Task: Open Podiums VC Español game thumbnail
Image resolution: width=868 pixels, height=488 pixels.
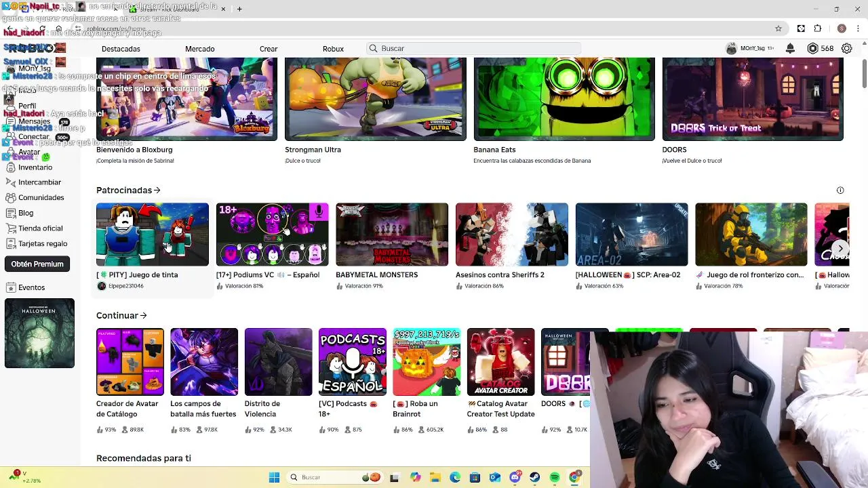Action: click(x=272, y=235)
